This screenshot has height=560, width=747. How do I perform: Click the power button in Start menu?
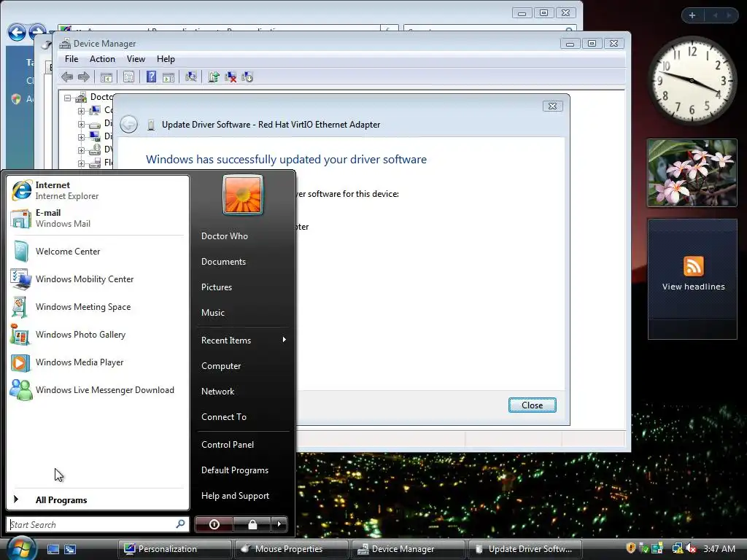(x=214, y=524)
